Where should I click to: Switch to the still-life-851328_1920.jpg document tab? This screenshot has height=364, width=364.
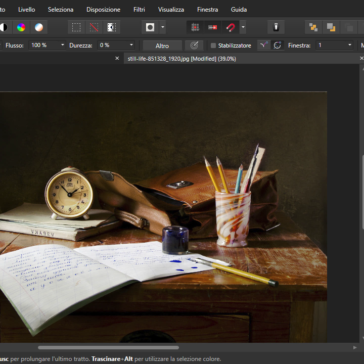click(x=182, y=59)
